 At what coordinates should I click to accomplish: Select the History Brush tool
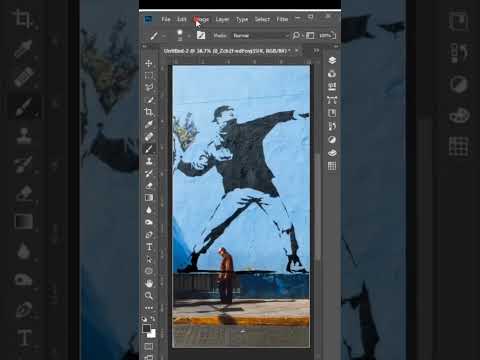pos(149,173)
